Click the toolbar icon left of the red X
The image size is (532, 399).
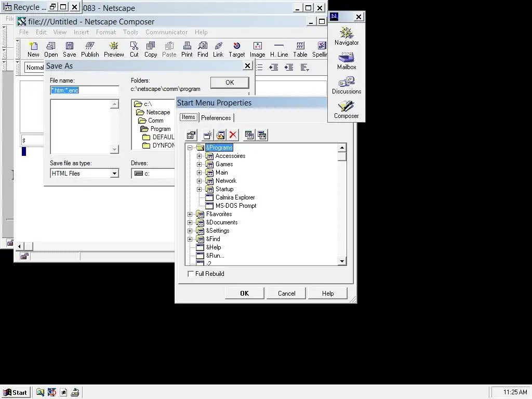point(220,135)
